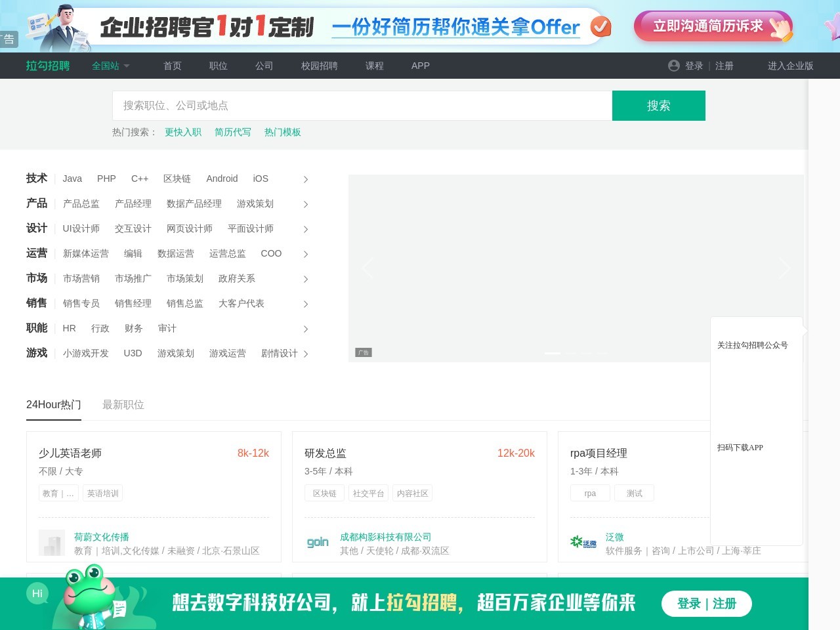Screen dimensions: 840x630
Task: Switch to the 24Hour热门 tab
Action: tap(54, 405)
